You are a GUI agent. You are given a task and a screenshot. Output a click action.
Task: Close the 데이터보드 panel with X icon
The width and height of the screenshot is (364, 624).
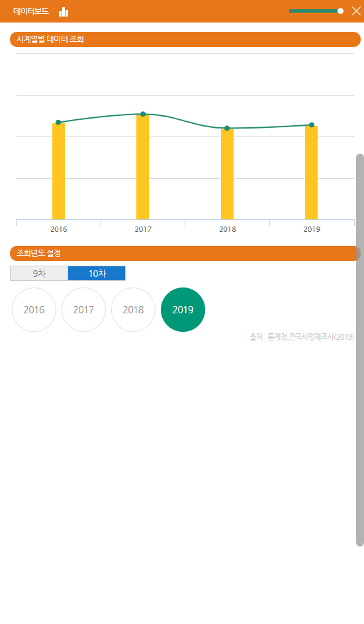(357, 11)
